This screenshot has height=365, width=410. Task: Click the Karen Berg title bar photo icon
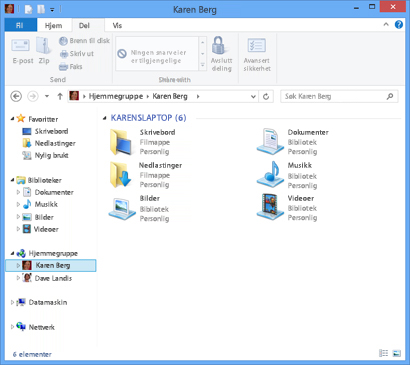(9, 9)
